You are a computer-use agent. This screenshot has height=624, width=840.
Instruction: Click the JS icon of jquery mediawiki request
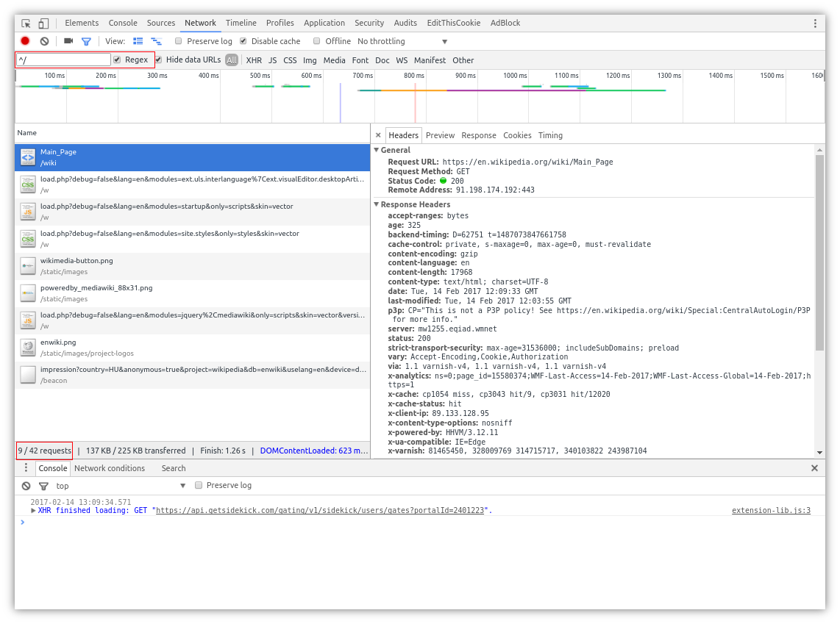pos(28,320)
